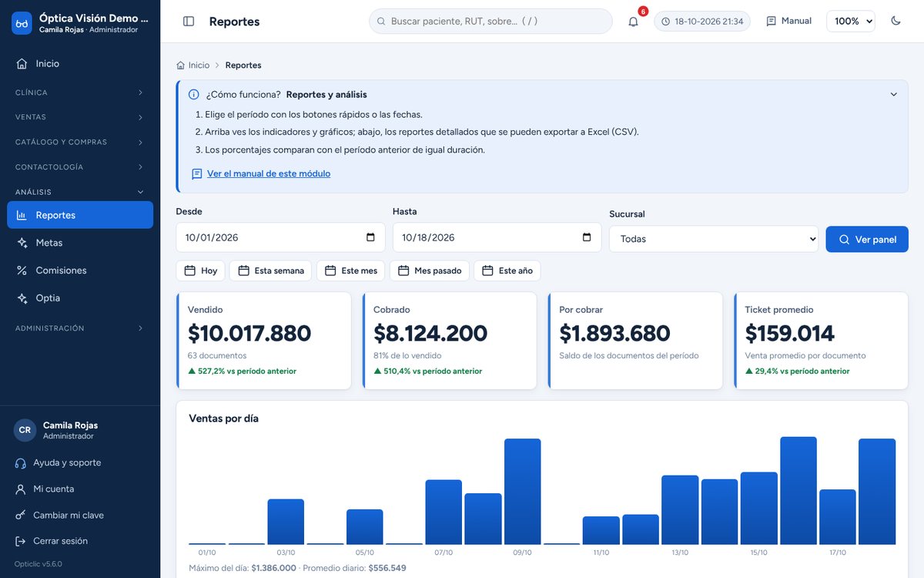Click the home icon in breadcrumb
This screenshot has height=578, width=924.
point(181,66)
